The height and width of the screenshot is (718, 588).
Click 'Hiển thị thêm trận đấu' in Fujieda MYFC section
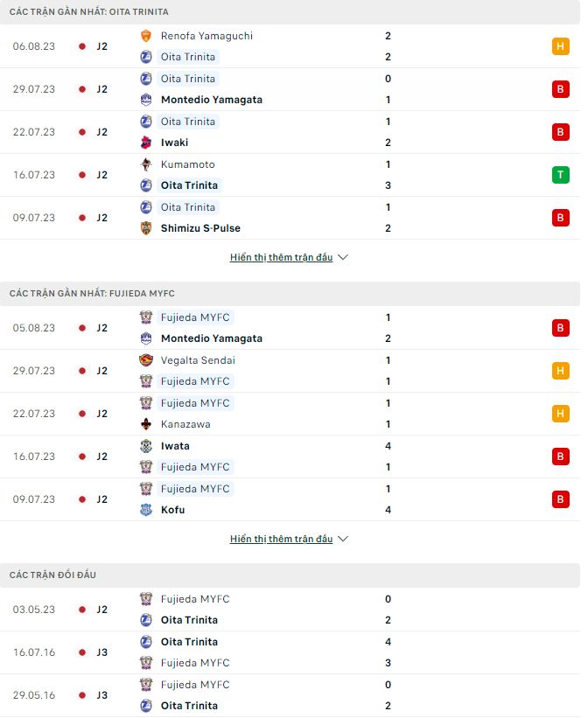pos(281,540)
